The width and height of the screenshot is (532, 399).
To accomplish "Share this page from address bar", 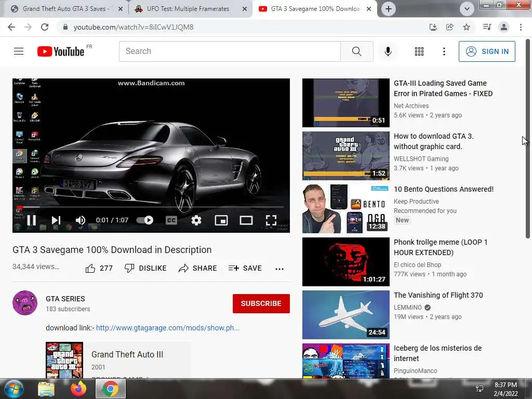I will tap(449, 27).
